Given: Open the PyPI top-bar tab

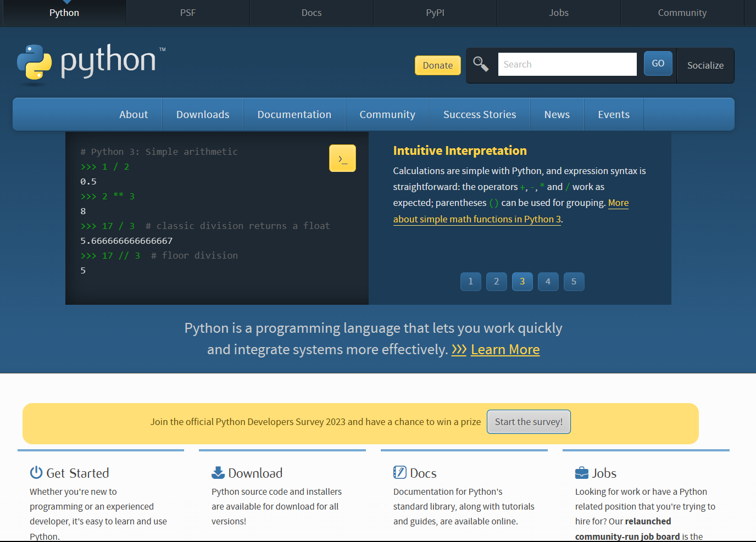Looking at the screenshot, I should tap(435, 13).
